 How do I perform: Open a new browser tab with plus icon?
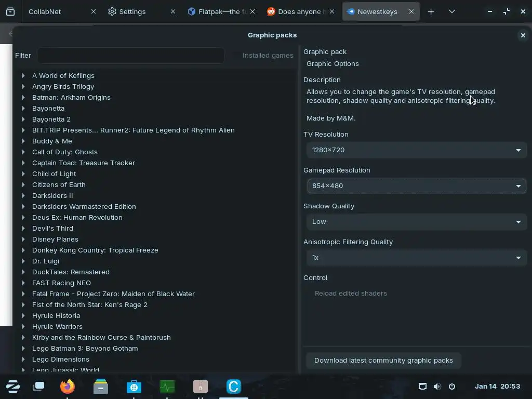[431, 12]
